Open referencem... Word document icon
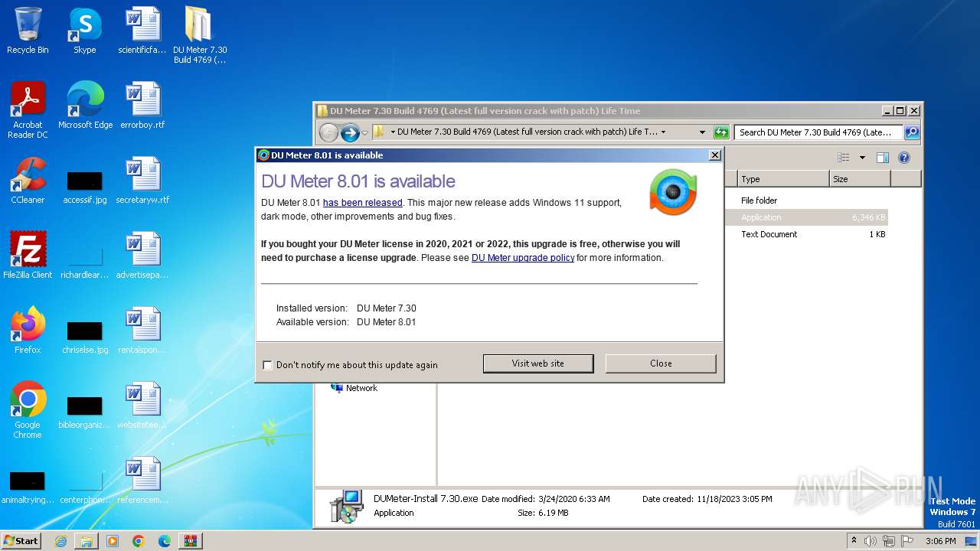Viewport: 980px width, 551px height. (142, 481)
